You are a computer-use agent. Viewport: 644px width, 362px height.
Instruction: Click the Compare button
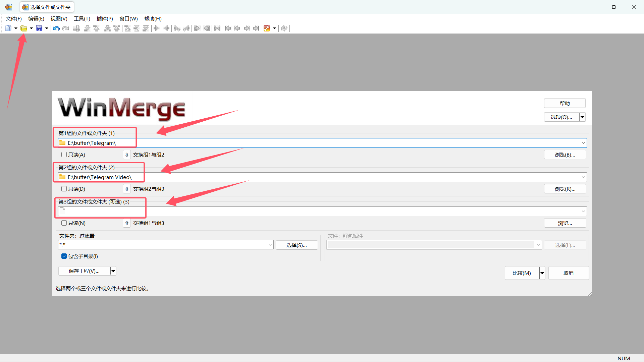coord(522,273)
